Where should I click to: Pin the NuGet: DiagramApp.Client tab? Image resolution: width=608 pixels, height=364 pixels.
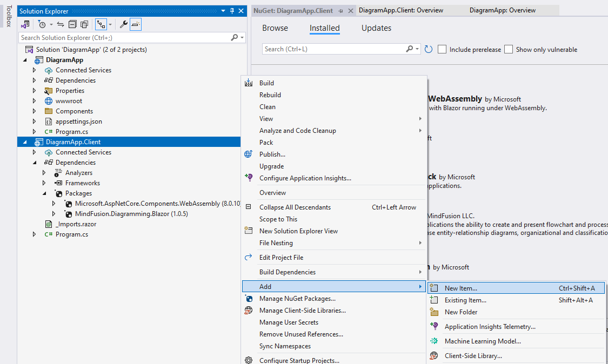click(x=341, y=11)
